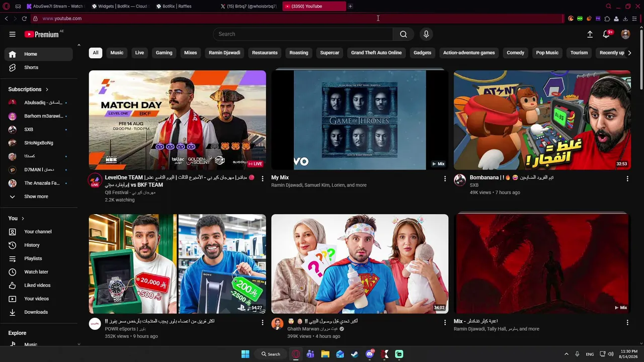Image resolution: width=644 pixels, height=362 pixels.
Task: Filter the feed by Ramin Djawadi chip
Action: tap(224, 53)
